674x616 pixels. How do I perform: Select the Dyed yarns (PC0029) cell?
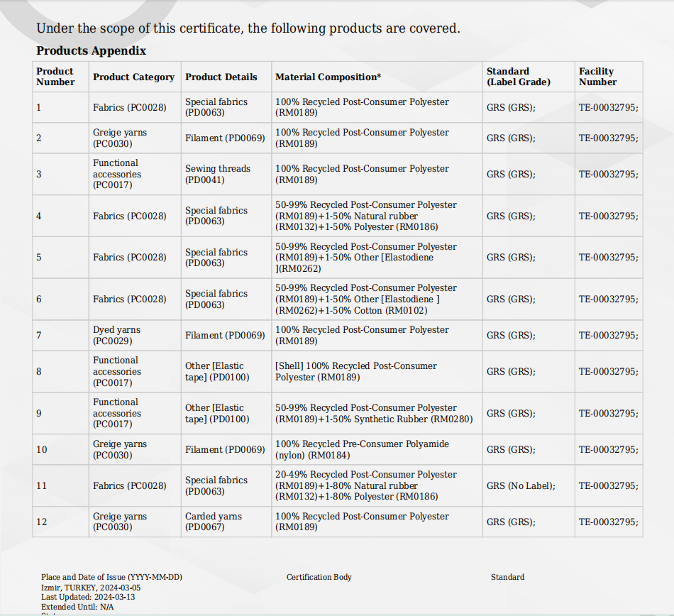tap(116, 335)
